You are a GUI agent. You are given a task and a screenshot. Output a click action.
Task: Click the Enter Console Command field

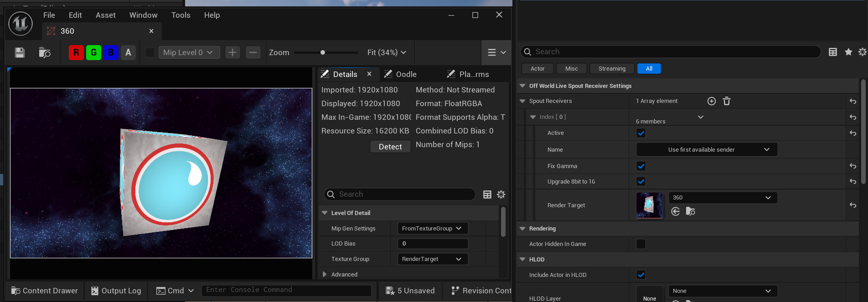point(286,290)
